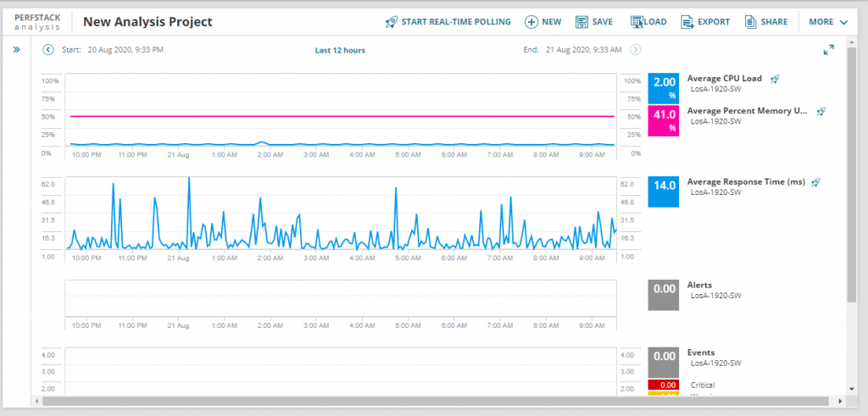Click the gray Events 0.00 box
Screen dimensions: 868x416
tap(663, 363)
